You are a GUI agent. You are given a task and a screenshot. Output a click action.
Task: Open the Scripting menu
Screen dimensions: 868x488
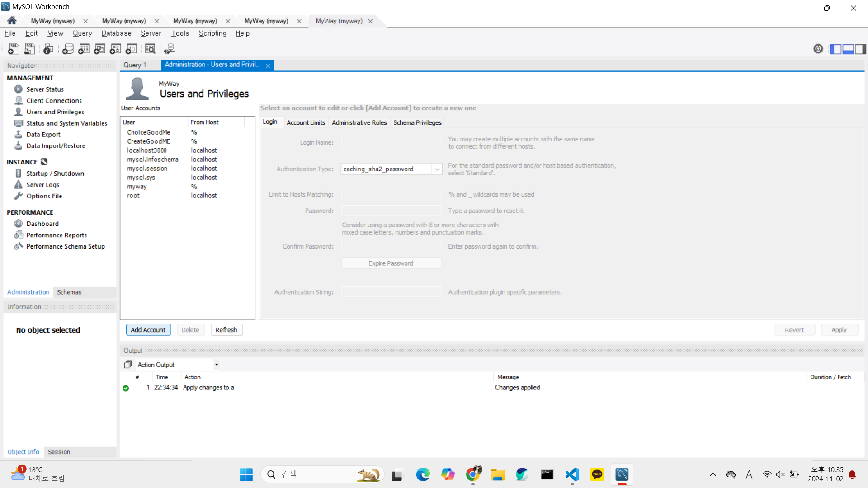212,33
